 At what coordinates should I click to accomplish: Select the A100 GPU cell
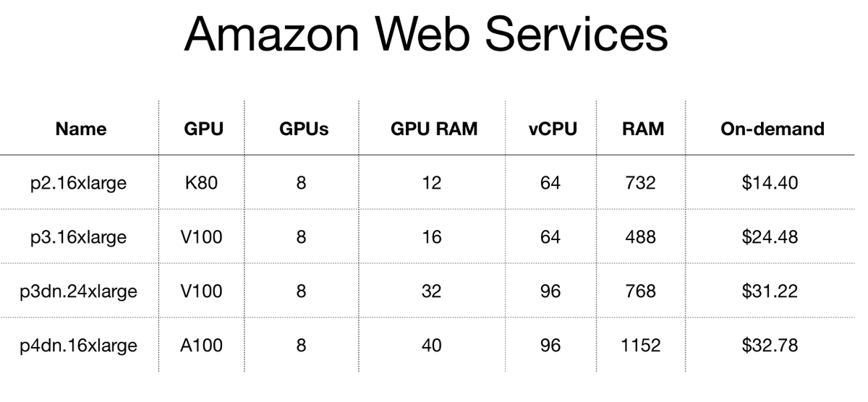pyautogui.click(x=201, y=346)
